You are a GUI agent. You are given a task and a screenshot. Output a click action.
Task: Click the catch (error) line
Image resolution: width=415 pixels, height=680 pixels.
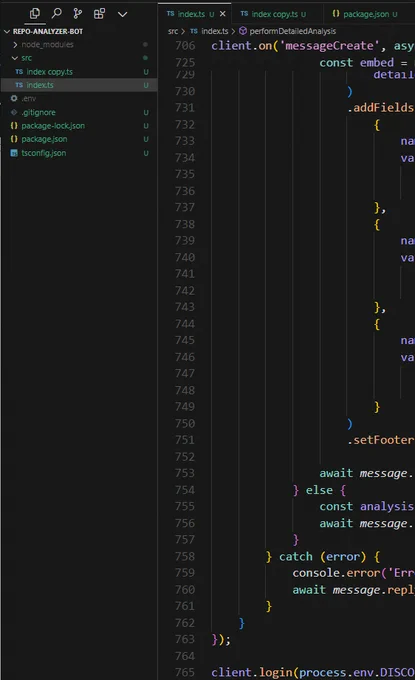click(323, 557)
